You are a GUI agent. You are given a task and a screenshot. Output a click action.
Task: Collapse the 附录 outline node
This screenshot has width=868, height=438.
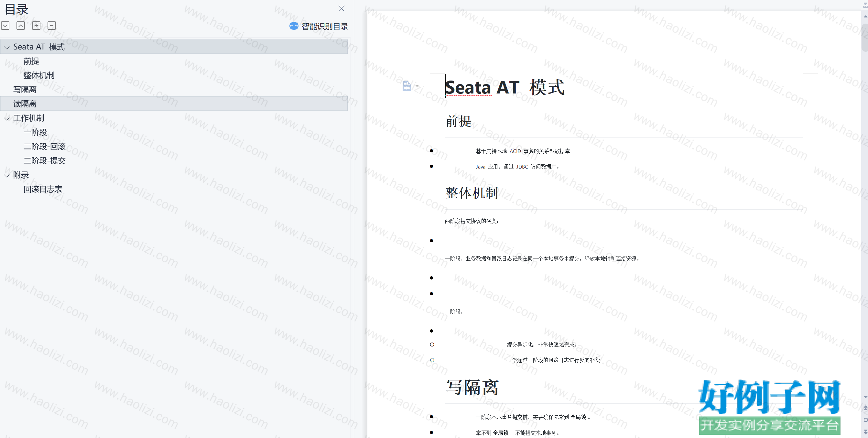pyautogui.click(x=7, y=176)
